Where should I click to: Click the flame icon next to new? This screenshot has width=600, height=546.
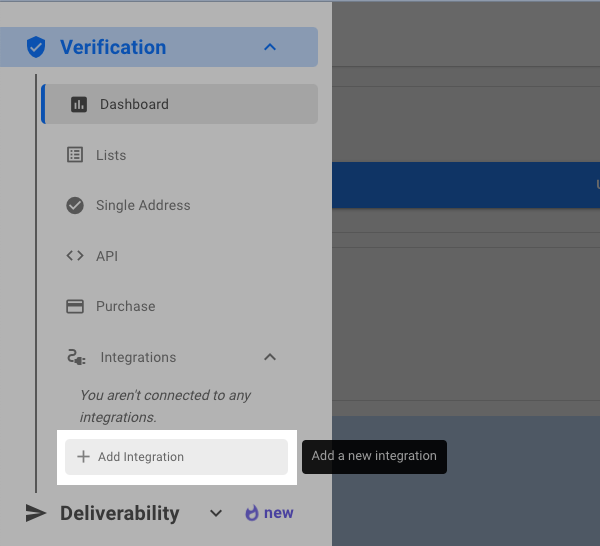(252, 513)
